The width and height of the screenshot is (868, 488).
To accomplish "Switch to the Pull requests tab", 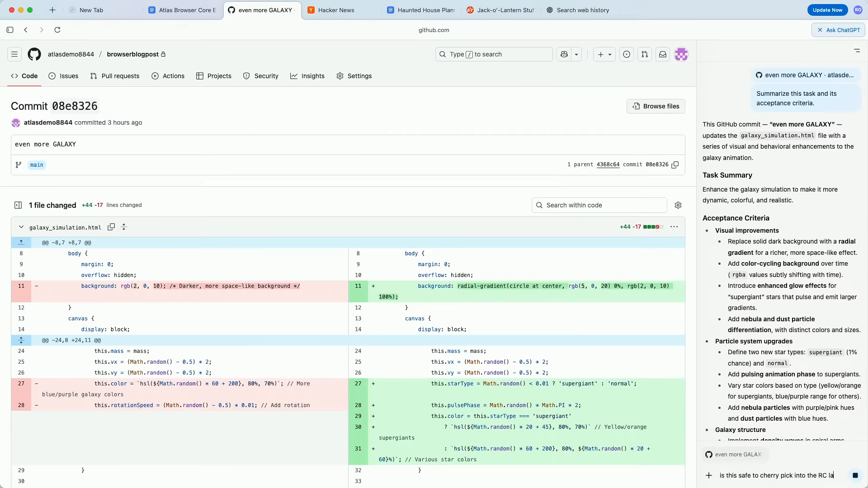I will [x=115, y=76].
